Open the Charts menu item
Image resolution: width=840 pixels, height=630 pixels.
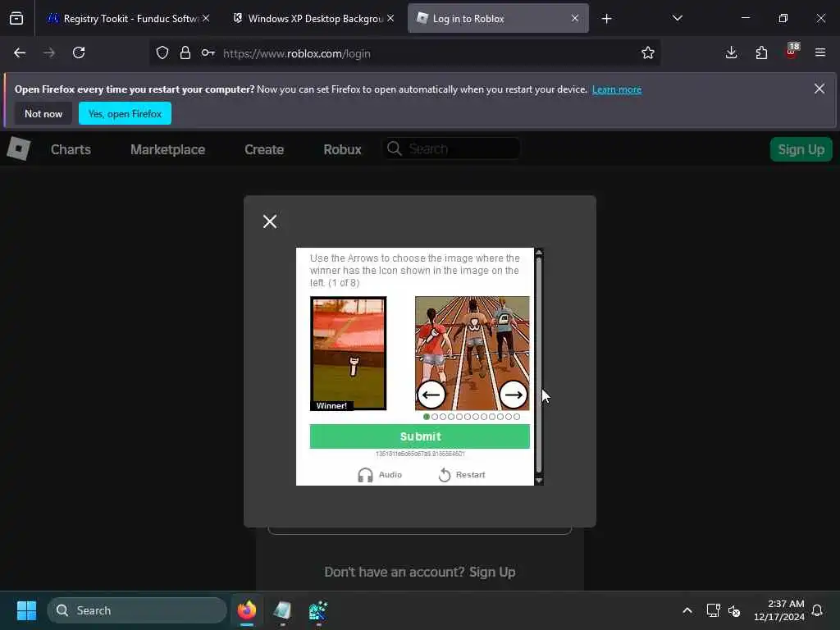coord(71,149)
